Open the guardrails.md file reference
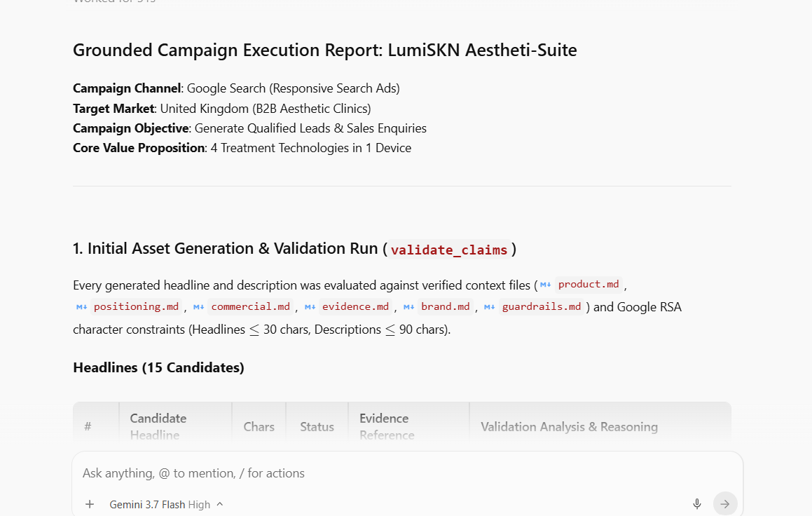Image resolution: width=812 pixels, height=516 pixels. point(542,306)
